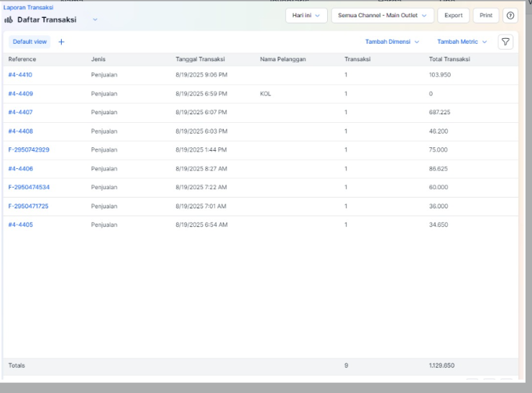
Task: Sort by Jenis column header
Action: tap(98, 60)
